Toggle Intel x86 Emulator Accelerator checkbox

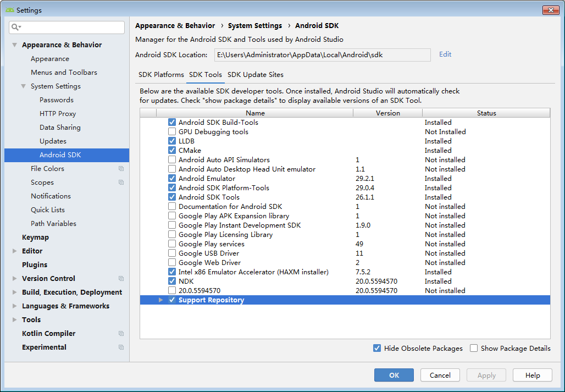(x=172, y=272)
